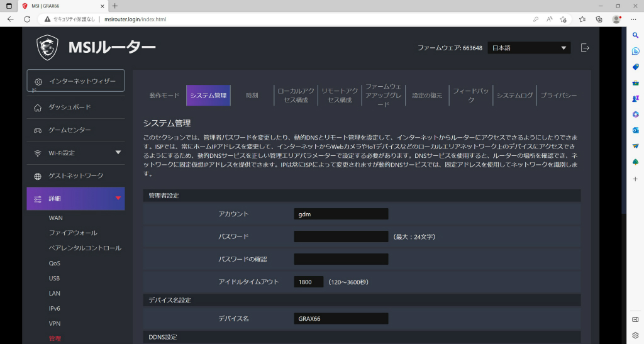
Task: Go to ダッシュボード home icon
Action: (x=38, y=108)
